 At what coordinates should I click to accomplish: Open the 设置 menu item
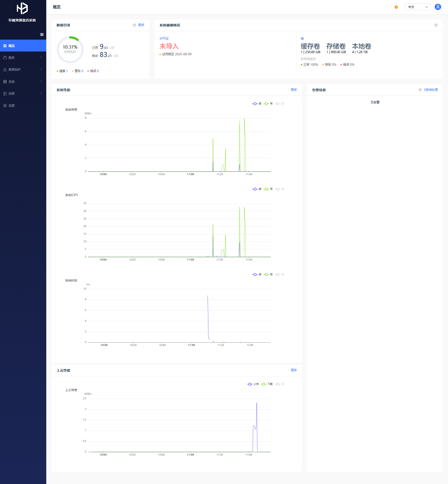pyautogui.click(x=23, y=106)
